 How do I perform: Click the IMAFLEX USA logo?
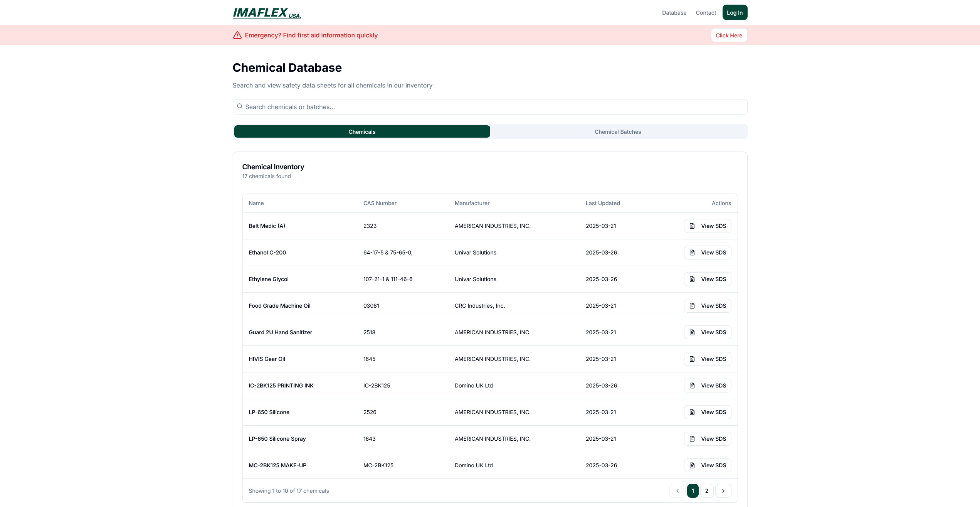click(x=267, y=13)
